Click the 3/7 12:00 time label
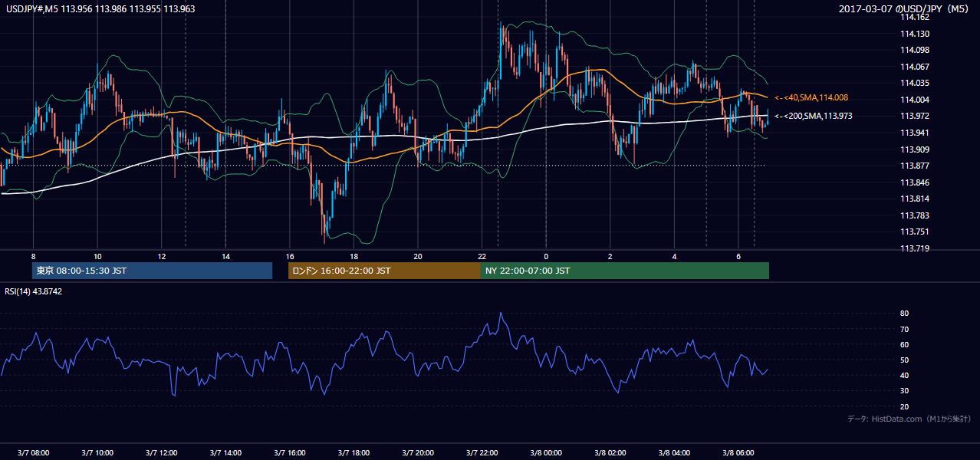This screenshot has width=980, height=460. click(161, 452)
